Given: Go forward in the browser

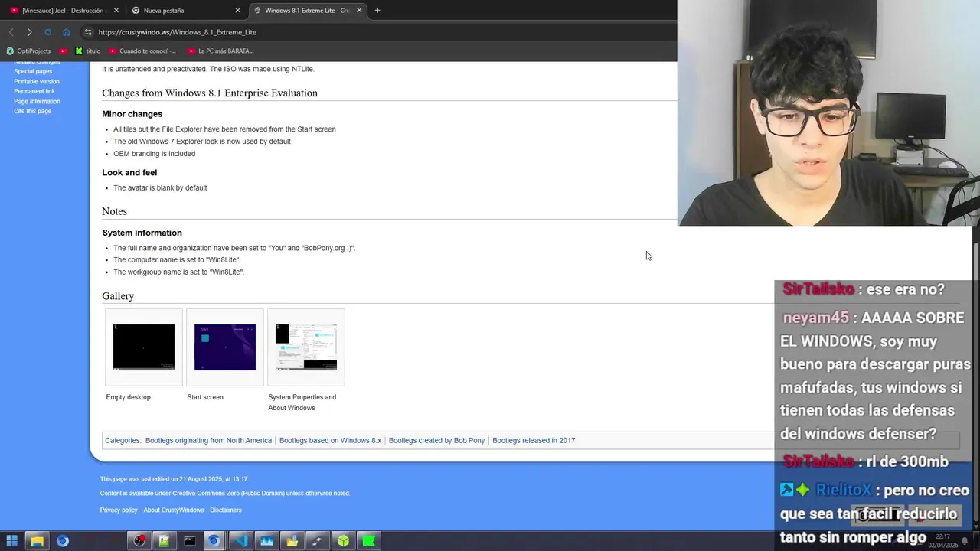Looking at the screenshot, I should pos(29,32).
